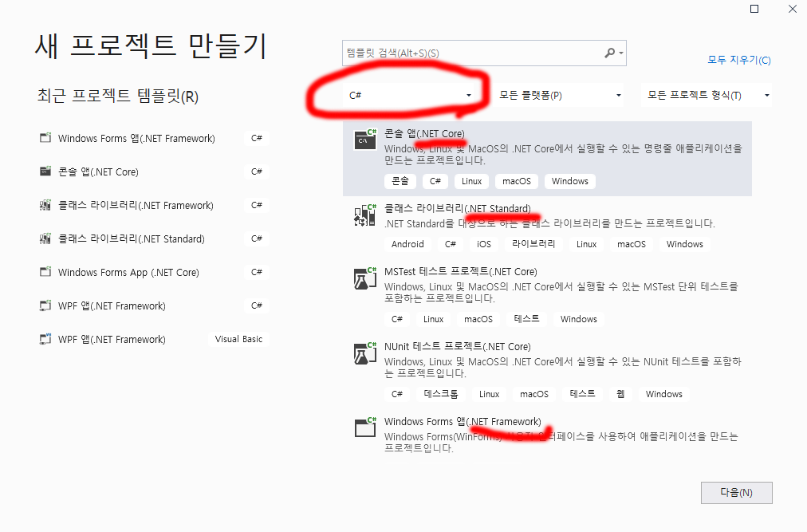Click the 콘솔 tag under 콘솔 앱
Viewport: 807px width, 532px height.
coord(400,181)
